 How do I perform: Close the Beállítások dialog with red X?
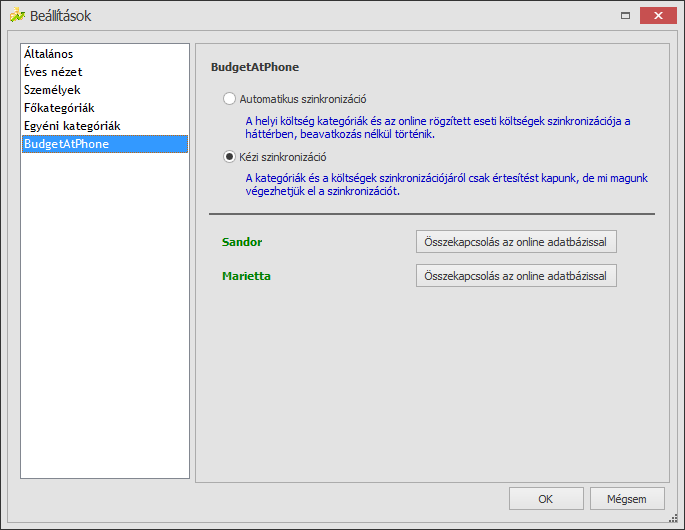tap(657, 16)
